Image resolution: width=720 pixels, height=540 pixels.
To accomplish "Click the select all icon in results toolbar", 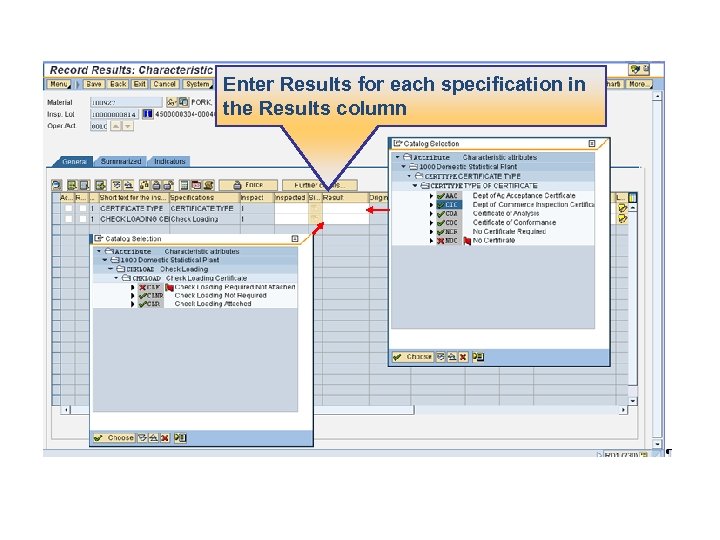I will [x=72, y=185].
